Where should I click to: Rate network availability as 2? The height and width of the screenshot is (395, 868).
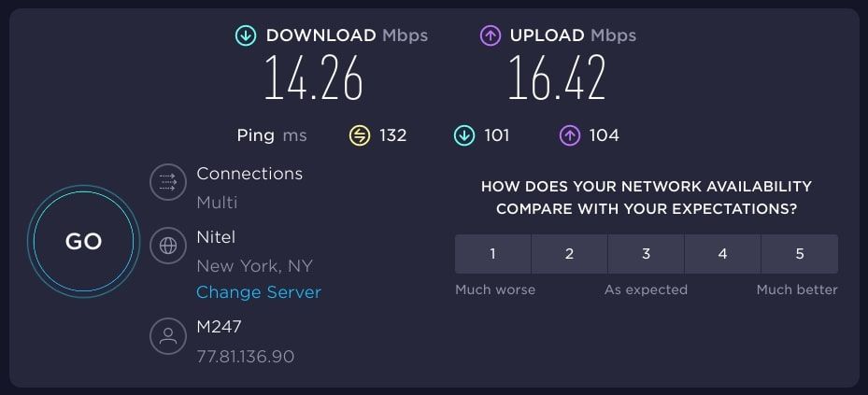pyautogui.click(x=569, y=254)
